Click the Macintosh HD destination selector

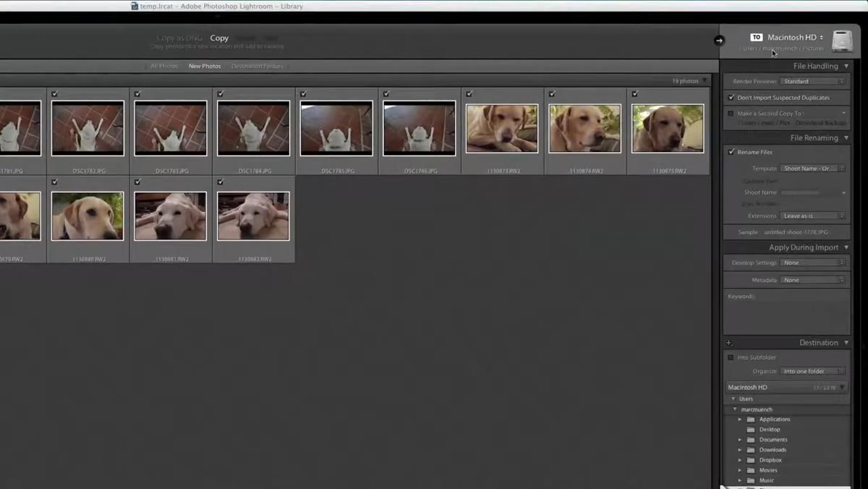(x=795, y=38)
